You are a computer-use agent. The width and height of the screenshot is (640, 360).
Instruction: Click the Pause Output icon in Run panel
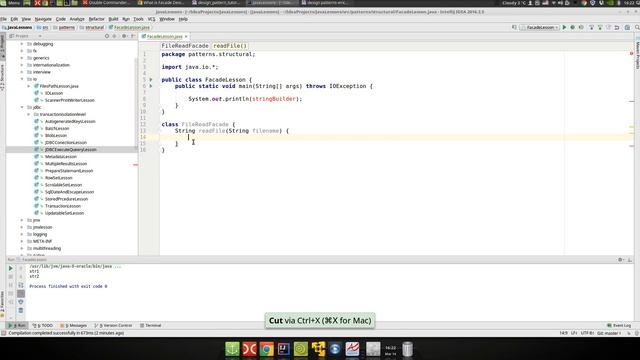point(11,285)
